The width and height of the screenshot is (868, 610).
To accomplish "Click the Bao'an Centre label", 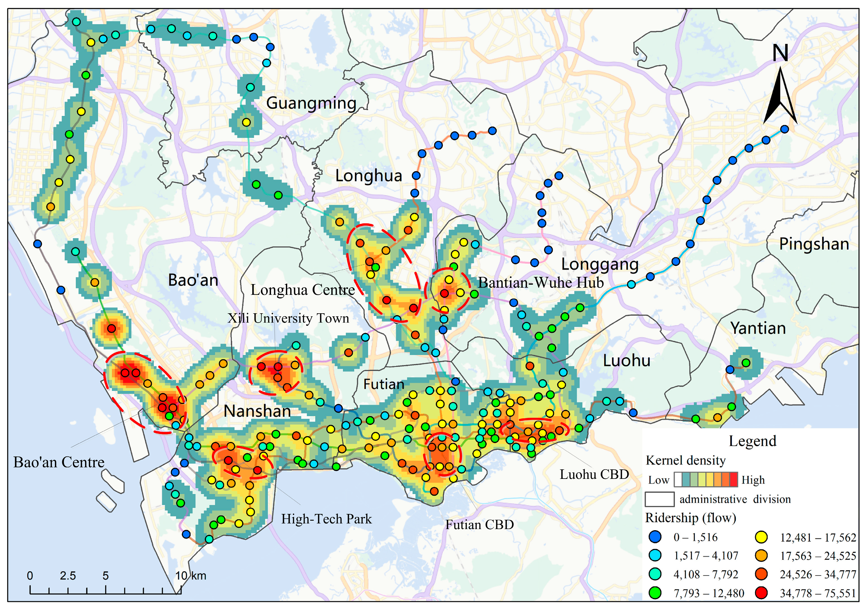I will [x=59, y=462].
